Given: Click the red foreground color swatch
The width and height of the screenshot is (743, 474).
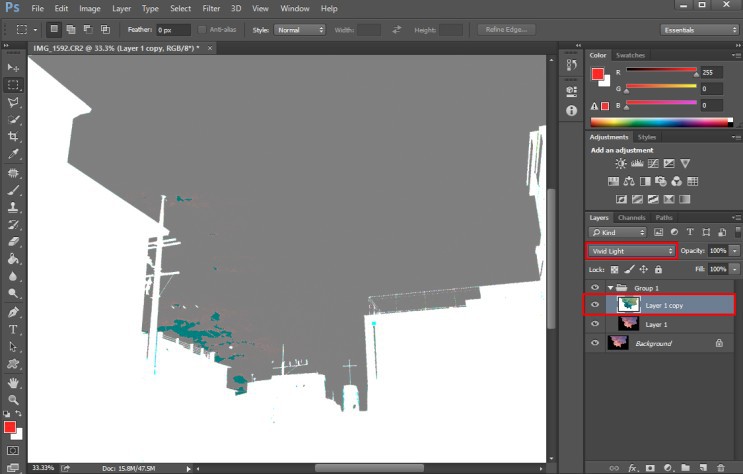Looking at the screenshot, I should pyautogui.click(x=9, y=428).
